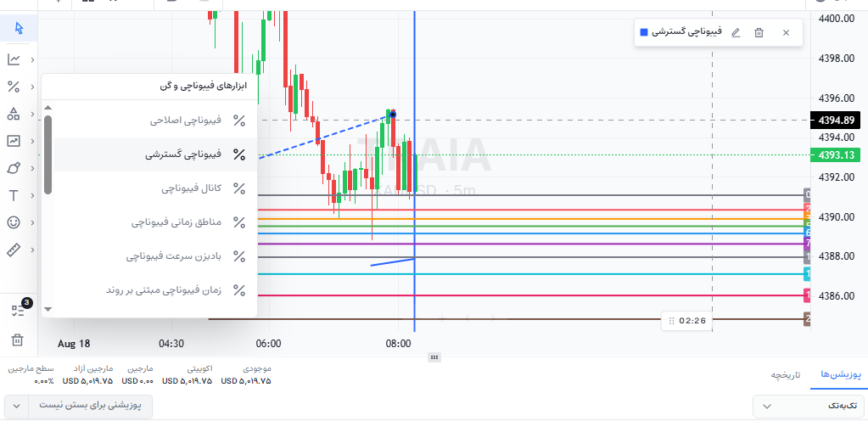Viewport: 868px width, 421px height.
Task: Click the trash icon in left sidebar
Action: (17, 340)
